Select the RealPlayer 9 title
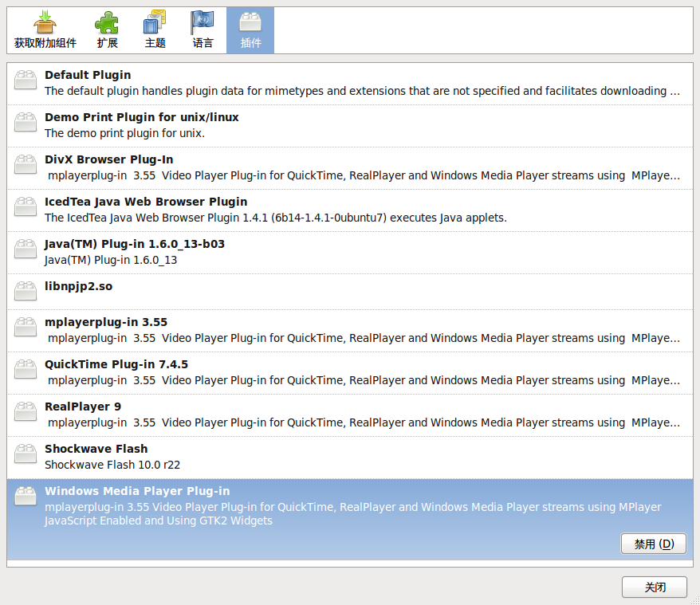The image size is (700, 605). [x=83, y=407]
